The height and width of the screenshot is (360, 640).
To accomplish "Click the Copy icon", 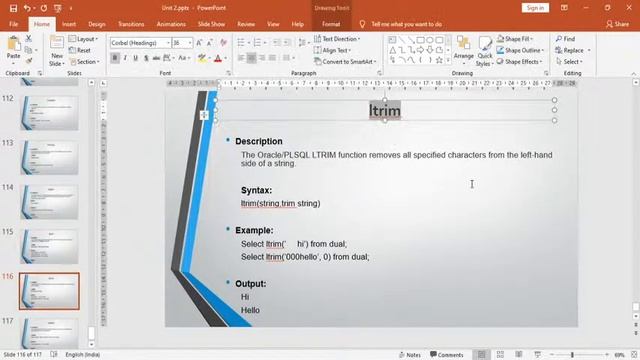I will 28,50.
